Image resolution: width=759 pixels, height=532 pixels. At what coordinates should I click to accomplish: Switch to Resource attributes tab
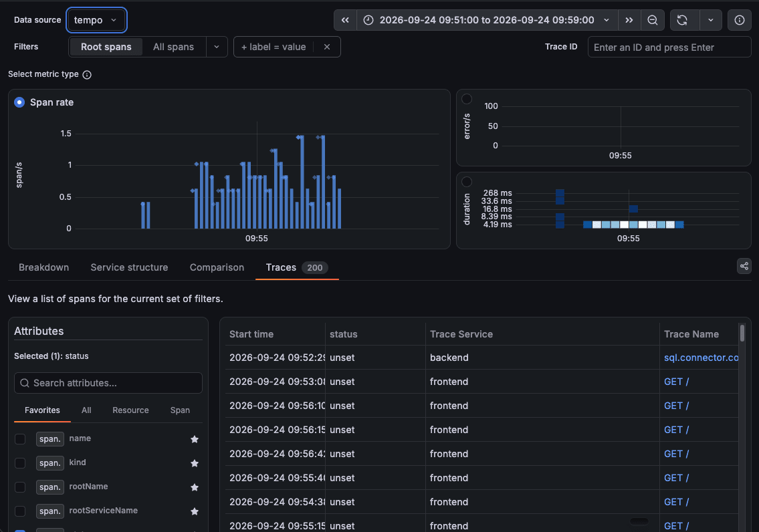pos(130,410)
